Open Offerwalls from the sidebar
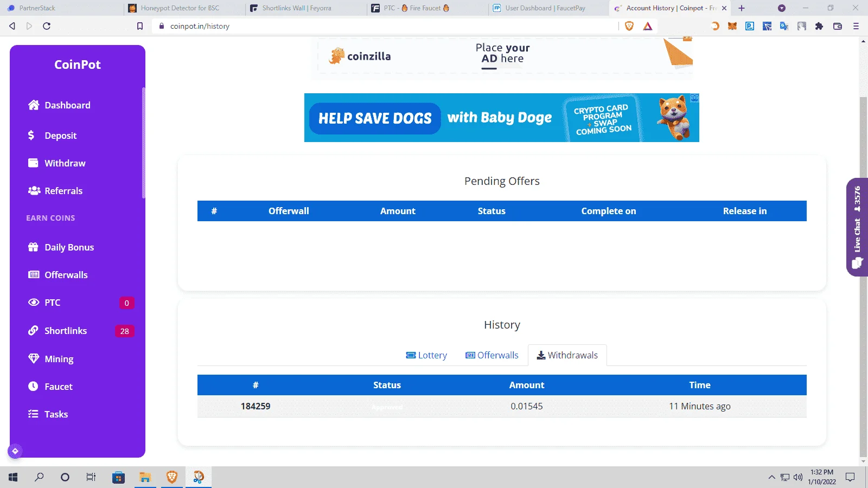This screenshot has width=868, height=488. coord(58,275)
